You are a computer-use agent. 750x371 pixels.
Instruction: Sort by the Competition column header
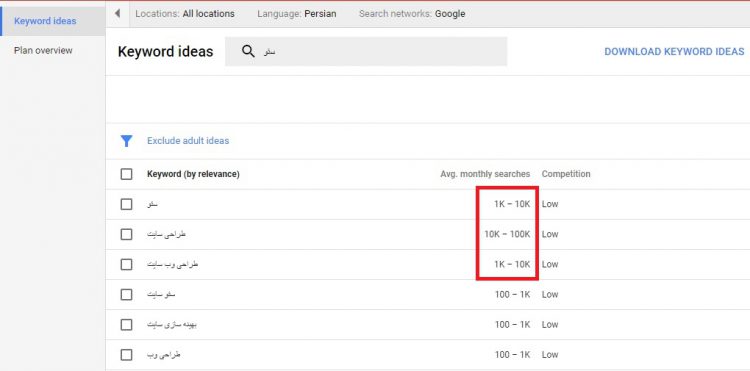(566, 174)
